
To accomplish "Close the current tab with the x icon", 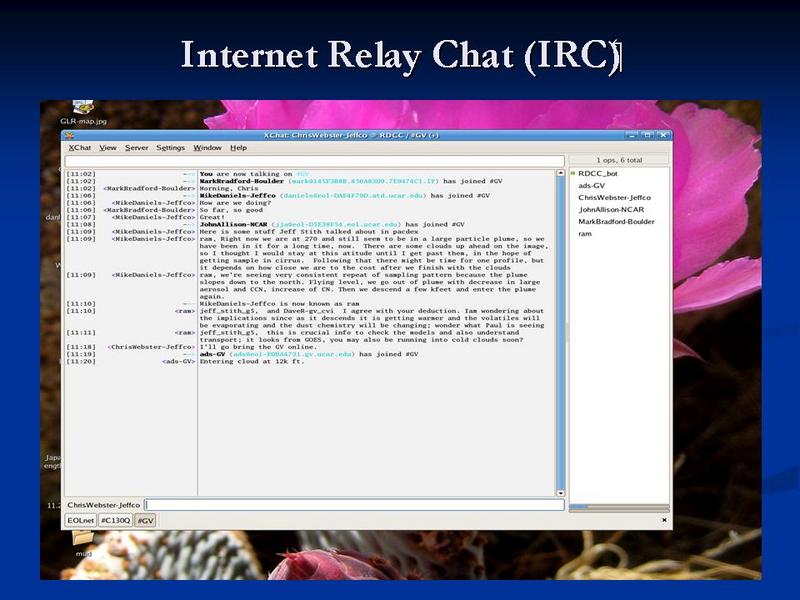I will coord(664,520).
